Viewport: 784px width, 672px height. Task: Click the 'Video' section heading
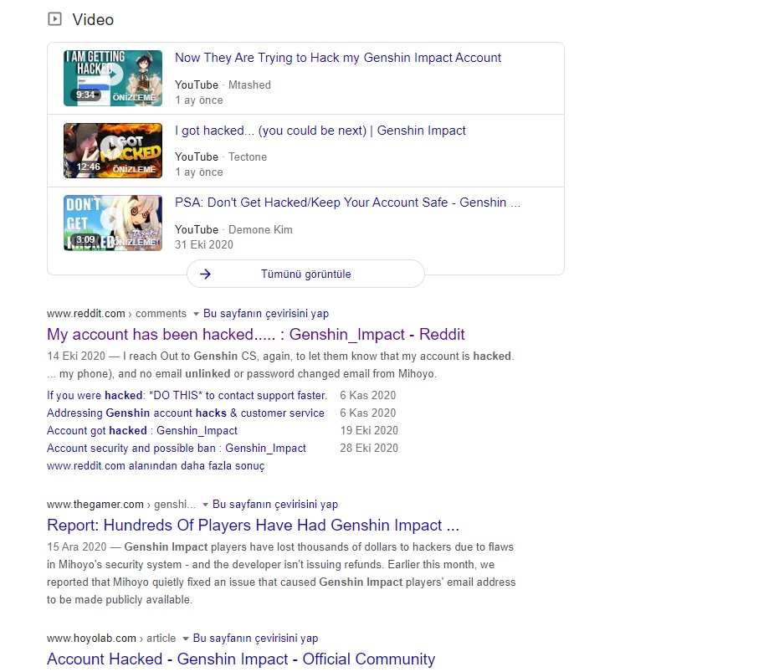click(x=93, y=19)
